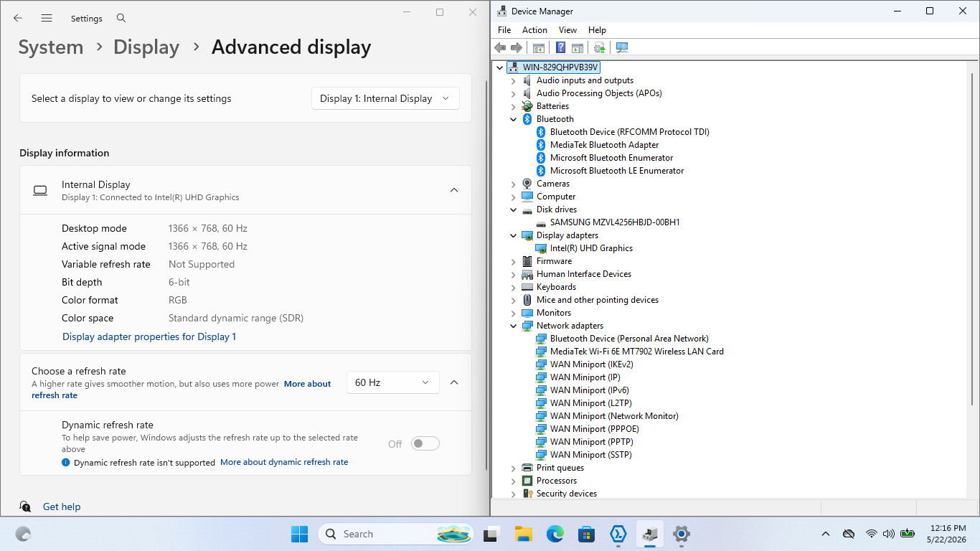Go to System breadcrumb in Settings
The image size is (980, 551).
pyautogui.click(x=51, y=47)
